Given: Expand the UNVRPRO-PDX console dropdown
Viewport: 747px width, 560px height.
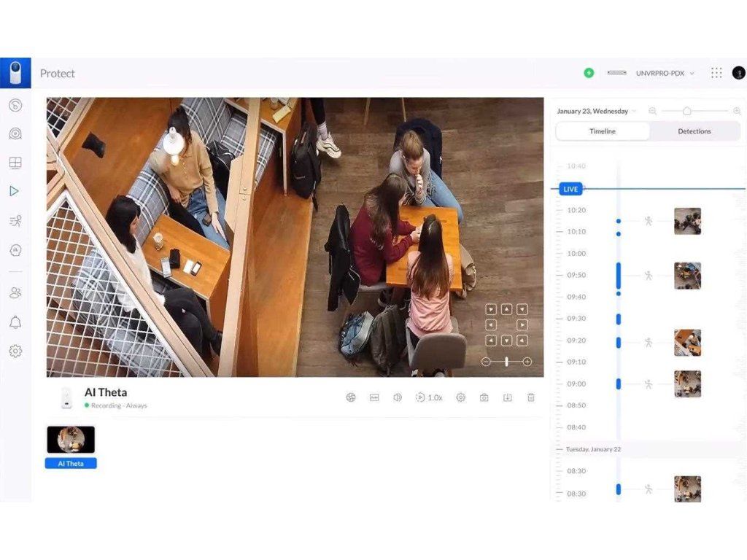Looking at the screenshot, I should pos(665,73).
